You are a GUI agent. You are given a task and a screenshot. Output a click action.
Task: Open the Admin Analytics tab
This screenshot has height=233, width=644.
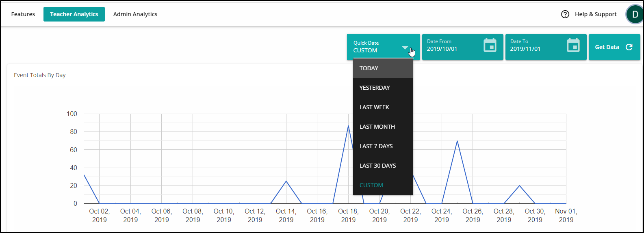tap(135, 14)
